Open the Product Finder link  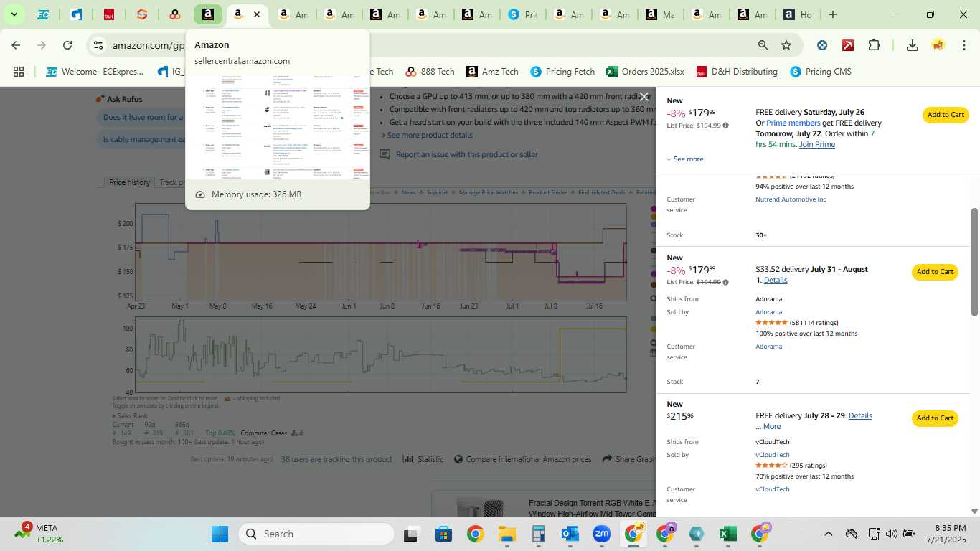click(x=548, y=192)
